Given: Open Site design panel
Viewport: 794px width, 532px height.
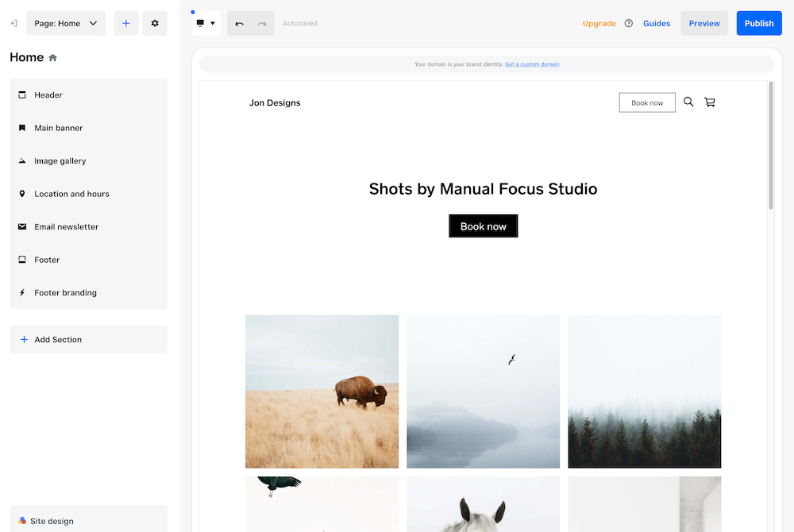Looking at the screenshot, I should tap(89, 520).
